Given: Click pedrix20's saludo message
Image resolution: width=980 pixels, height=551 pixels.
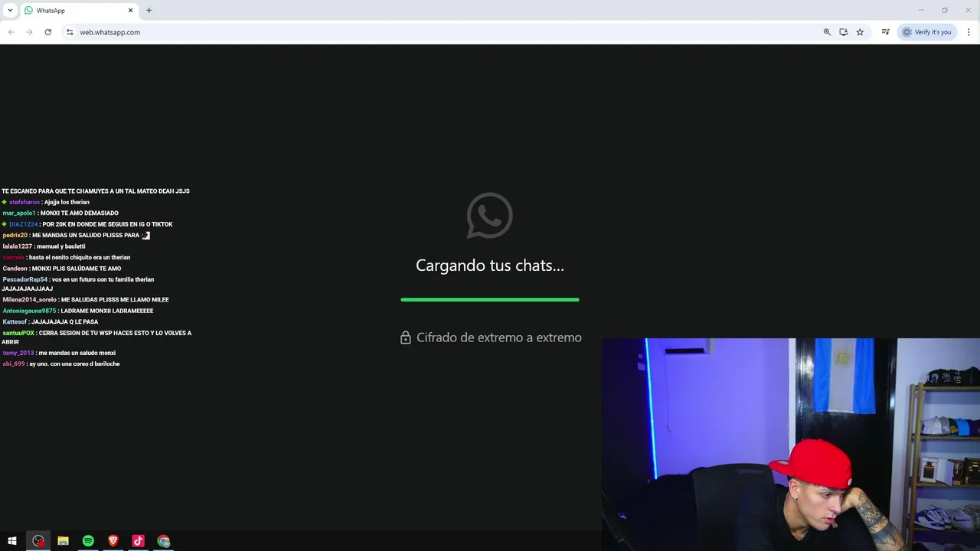Looking at the screenshot, I should coord(77,235).
